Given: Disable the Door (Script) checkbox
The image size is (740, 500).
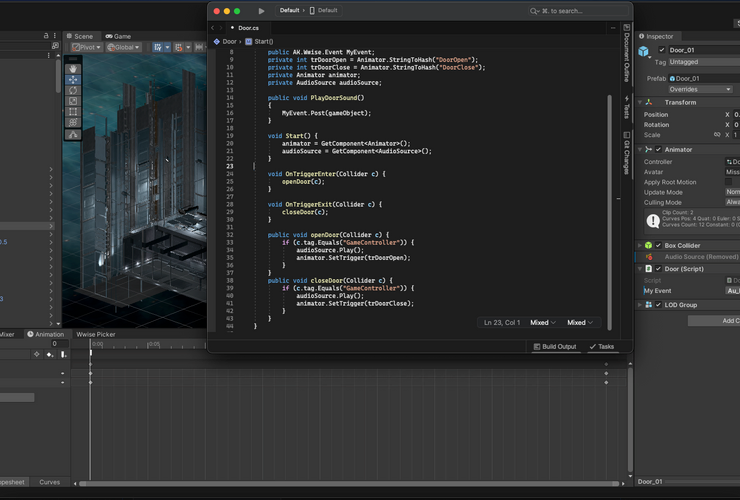Looking at the screenshot, I should pyautogui.click(x=658, y=269).
